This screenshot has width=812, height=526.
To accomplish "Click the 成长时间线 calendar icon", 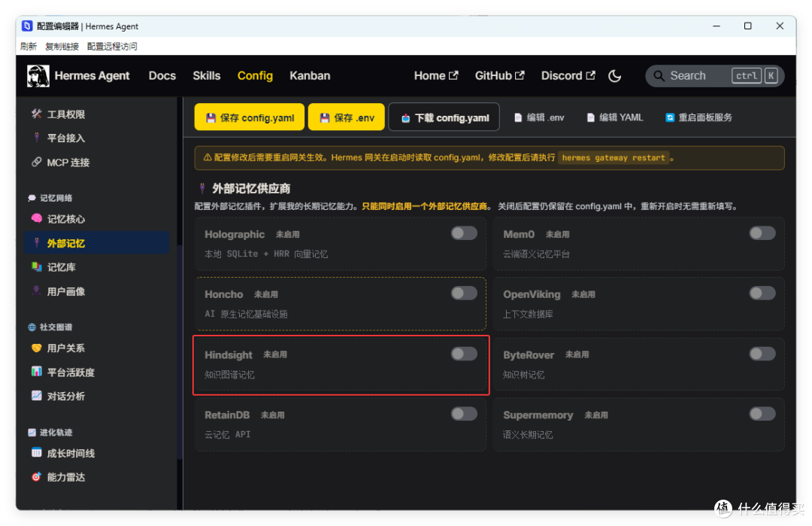I will click(x=36, y=453).
